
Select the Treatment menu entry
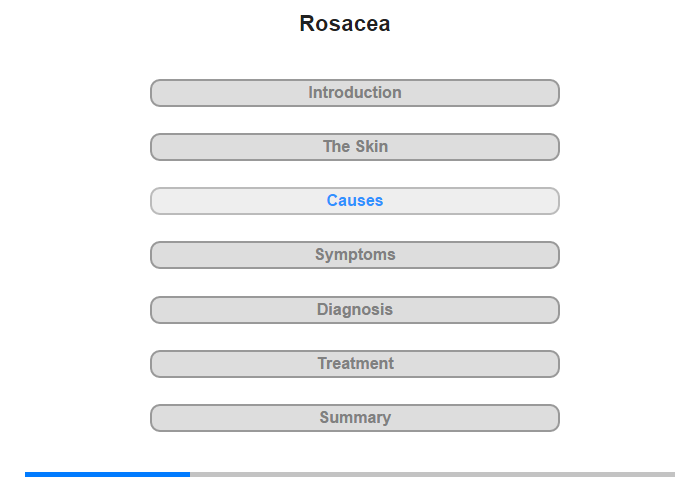(354, 364)
